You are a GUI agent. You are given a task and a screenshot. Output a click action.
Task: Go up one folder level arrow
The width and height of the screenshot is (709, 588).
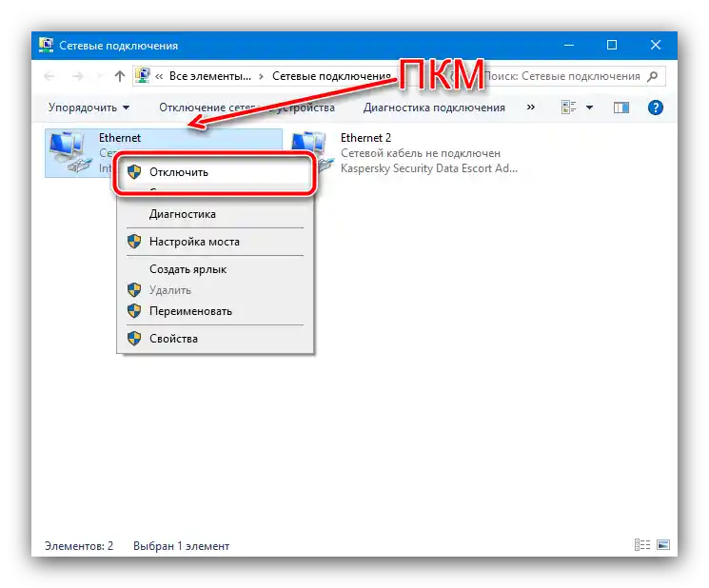[119, 76]
